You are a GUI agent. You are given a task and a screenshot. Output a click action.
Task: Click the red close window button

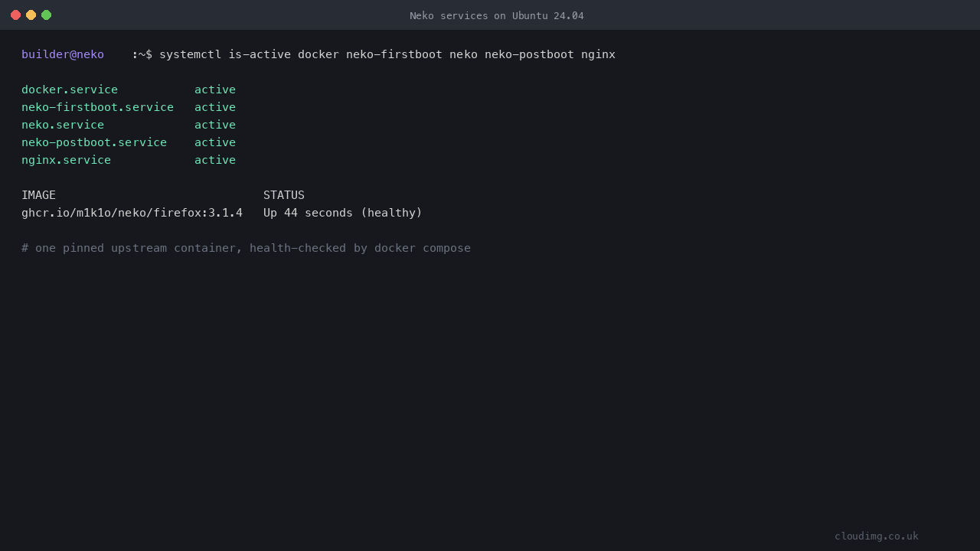pos(15,15)
